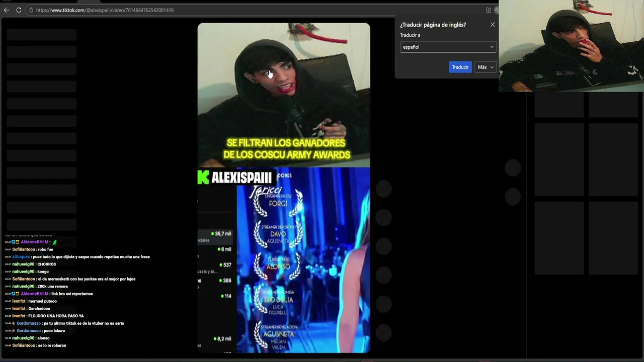The height and width of the screenshot is (362, 644).
Task: Select nahueelg90's message 'alonso'
Action: pyautogui.click(x=44, y=338)
